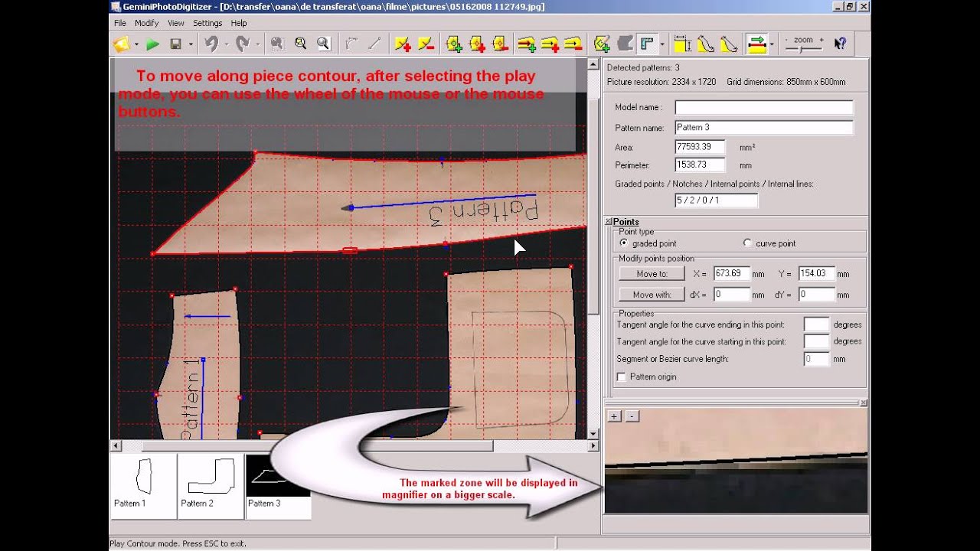The image size is (980, 551).
Task: Open the ruler tool dropdown arrow
Action: pos(662,44)
